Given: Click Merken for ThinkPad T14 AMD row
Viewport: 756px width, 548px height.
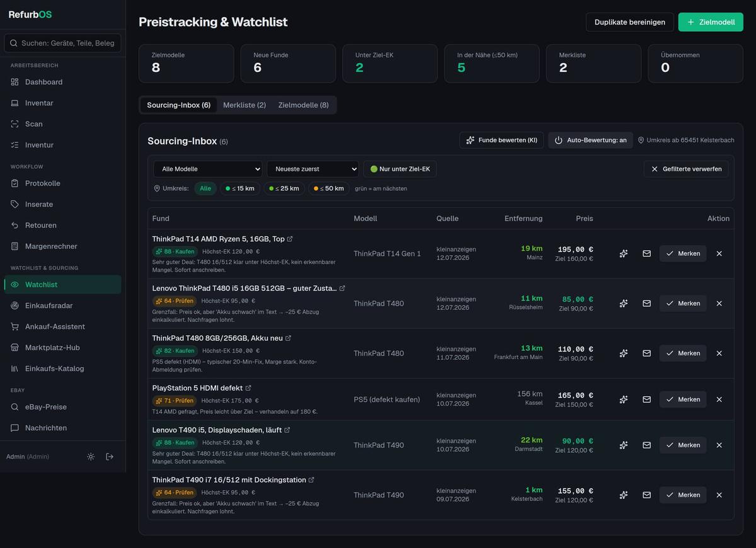Looking at the screenshot, I should pyautogui.click(x=683, y=253).
